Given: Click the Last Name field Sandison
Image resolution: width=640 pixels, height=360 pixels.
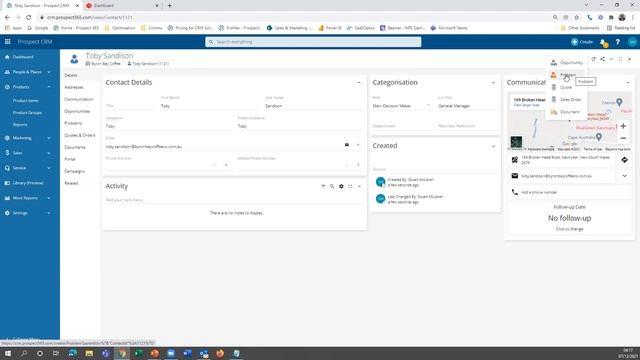Looking at the screenshot, I should click(313, 106).
